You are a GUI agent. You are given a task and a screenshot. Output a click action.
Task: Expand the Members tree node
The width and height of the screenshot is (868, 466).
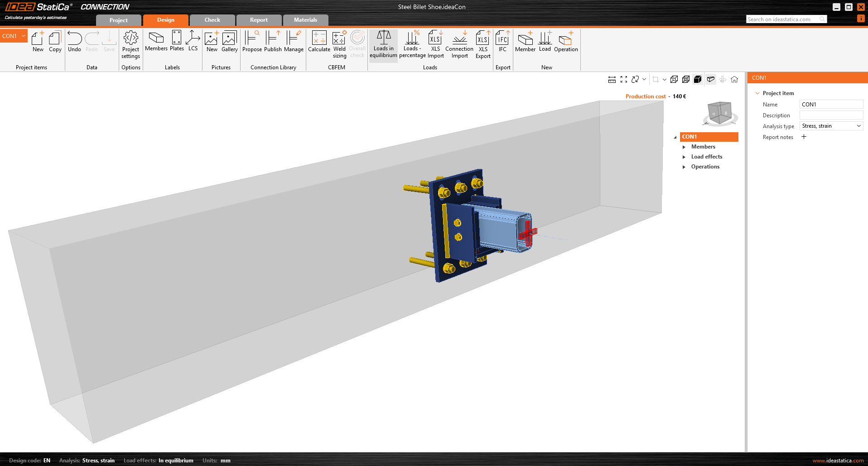(x=684, y=147)
